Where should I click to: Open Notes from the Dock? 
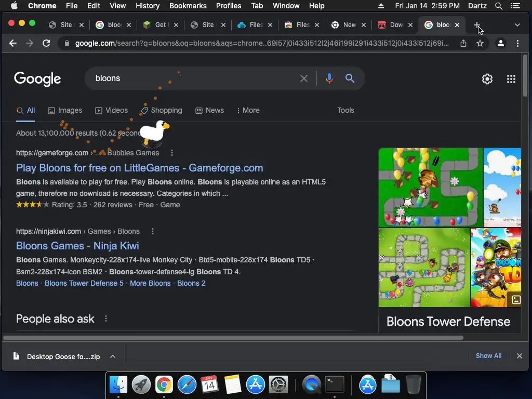tap(232, 385)
